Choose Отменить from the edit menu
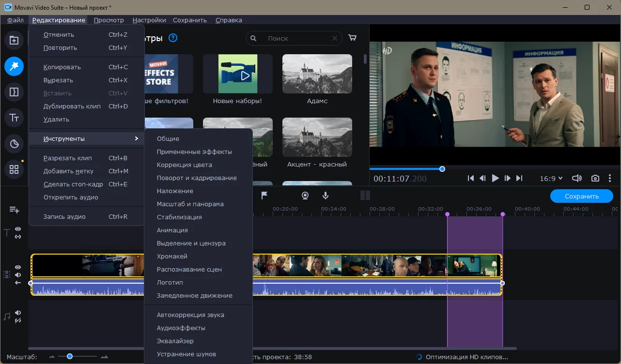Screen dimensions: 621x364 (x=87, y=34)
